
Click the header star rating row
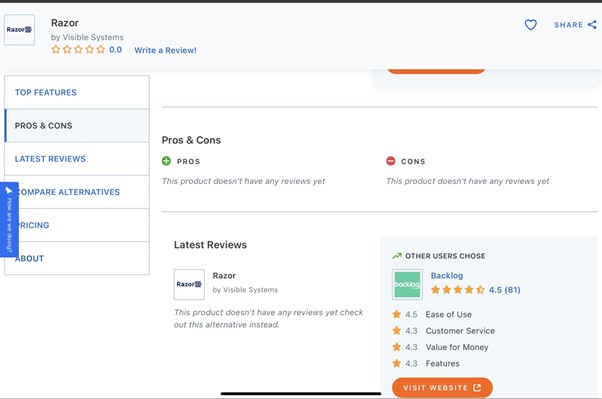coord(78,50)
